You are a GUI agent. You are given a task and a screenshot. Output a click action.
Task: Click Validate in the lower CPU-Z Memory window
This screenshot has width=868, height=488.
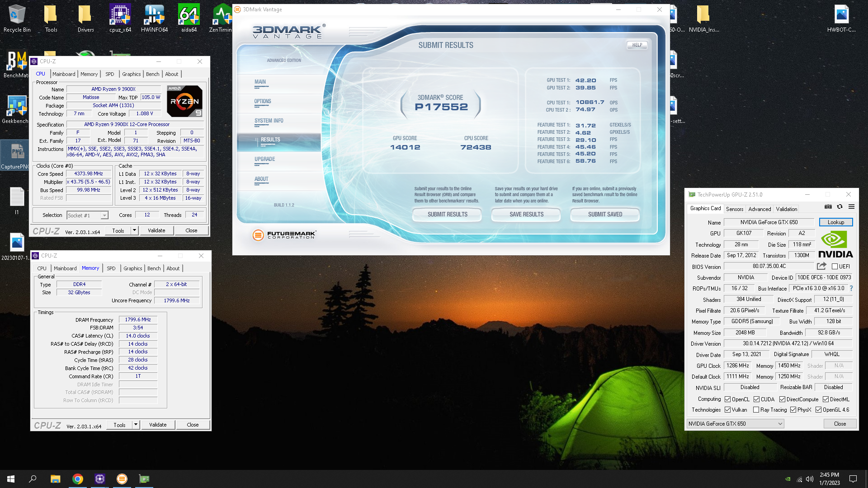(158, 425)
